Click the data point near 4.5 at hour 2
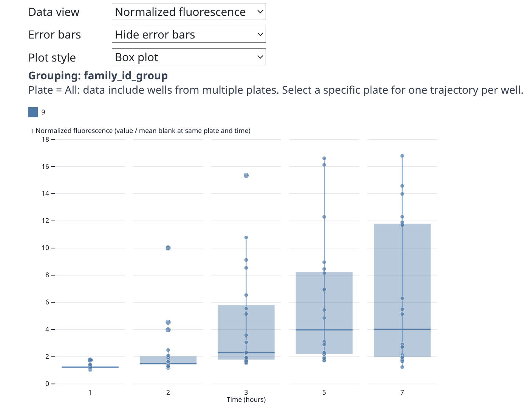Viewport: 532px width, 409px height. [168, 323]
